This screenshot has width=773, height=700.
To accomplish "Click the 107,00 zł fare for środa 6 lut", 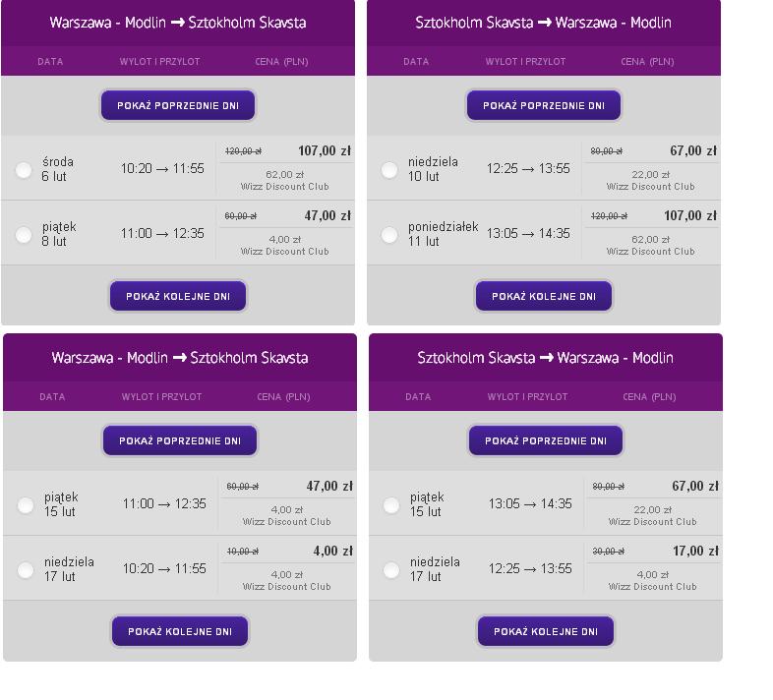I will (325, 150).
